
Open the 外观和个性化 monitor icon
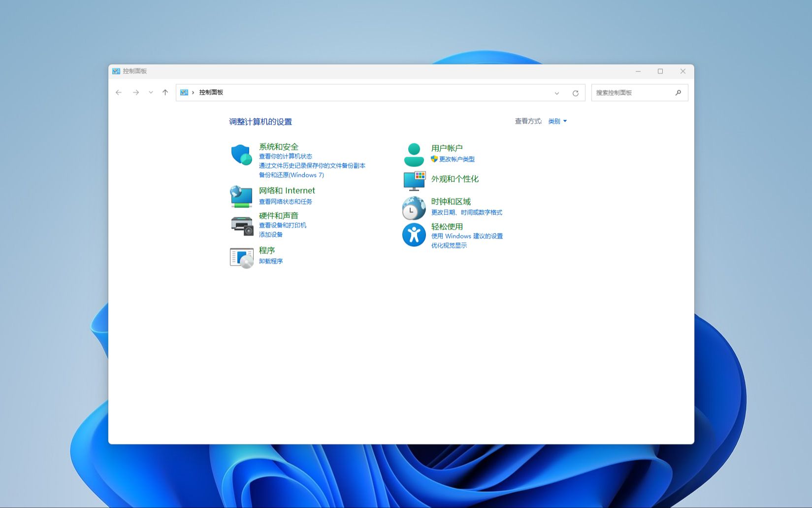(414, 181)
